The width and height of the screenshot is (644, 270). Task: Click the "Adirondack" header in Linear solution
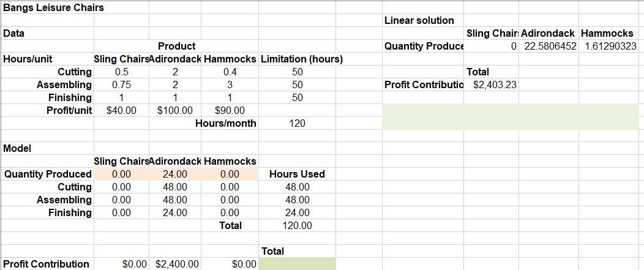point(547,33)
